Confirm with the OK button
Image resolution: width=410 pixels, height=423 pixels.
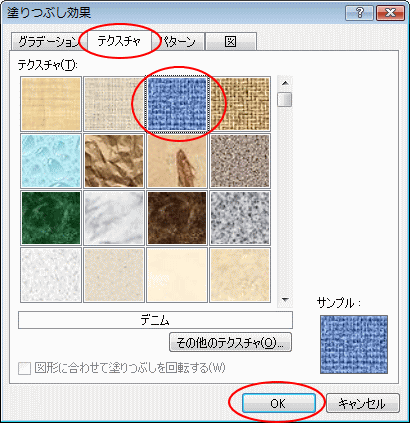tap(278, 403)
